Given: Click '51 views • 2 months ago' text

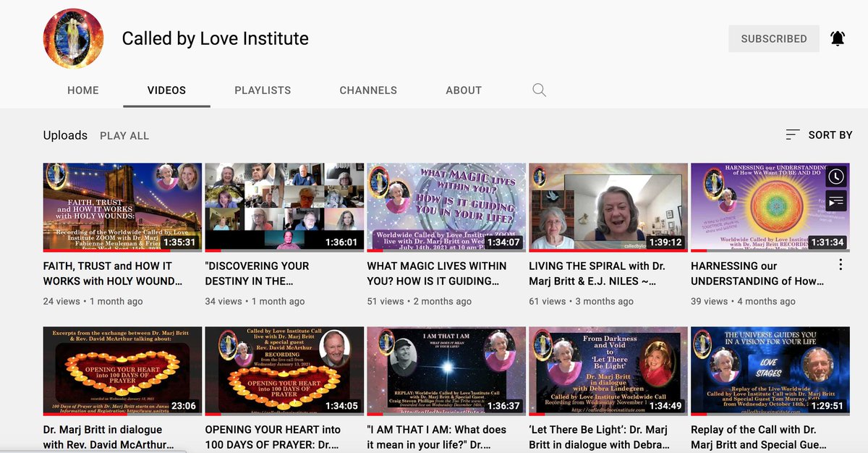Looking at the screenshot, I should tap(420, 301).
